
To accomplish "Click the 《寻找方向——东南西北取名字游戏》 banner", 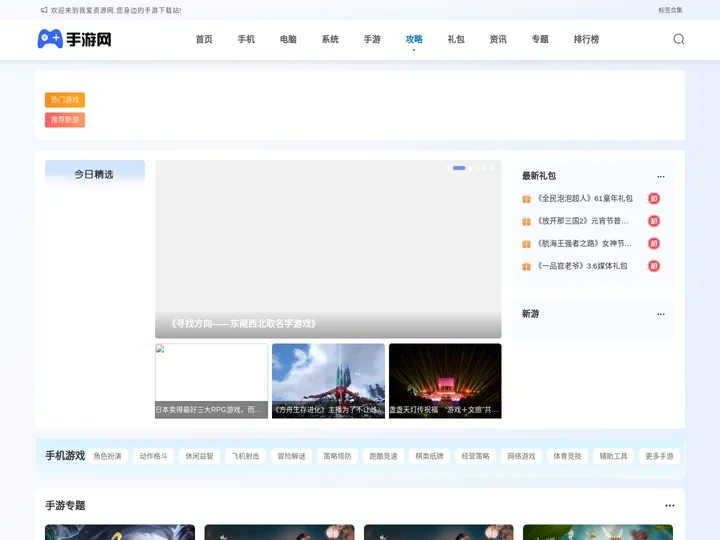I will [x=328, y=249].
